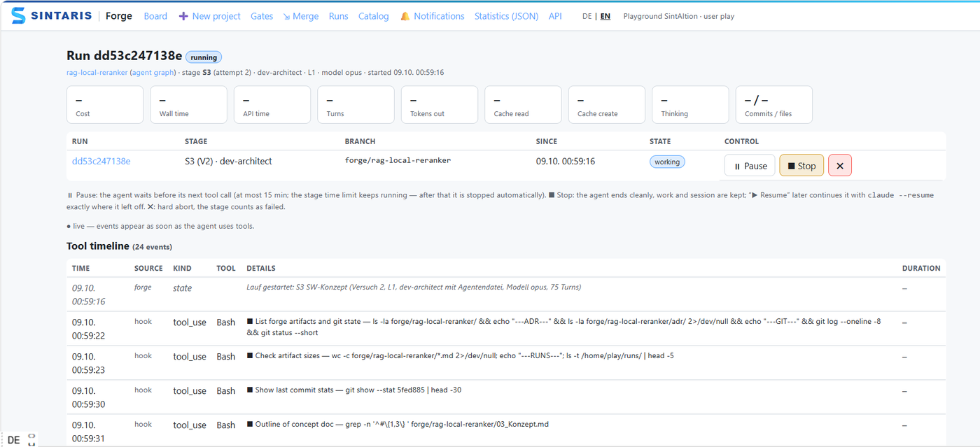Viewport: 980px width, 447px height.
Task: Click the 'Show last commit stats' row
Action: pyautogui.click(x=506, y=397)
